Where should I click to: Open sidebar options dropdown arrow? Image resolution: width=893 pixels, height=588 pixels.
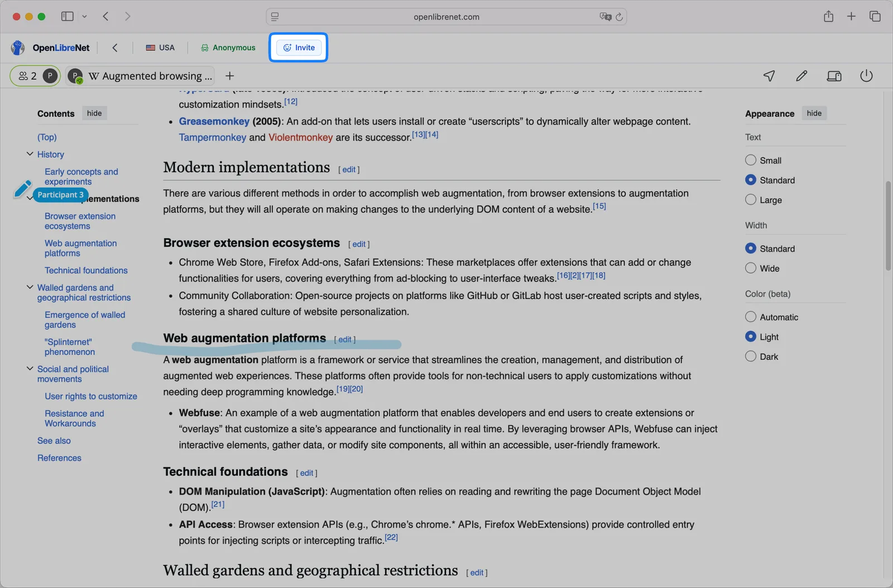pyautogui.click(x=84, y=16)
